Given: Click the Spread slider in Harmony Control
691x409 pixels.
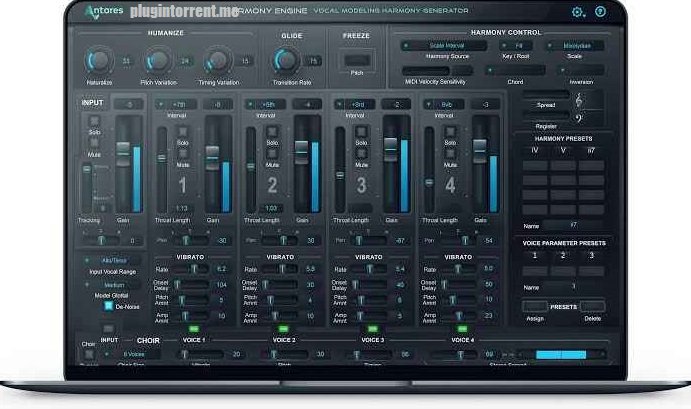Looking at the screenshot, I should tap(546, 95).
